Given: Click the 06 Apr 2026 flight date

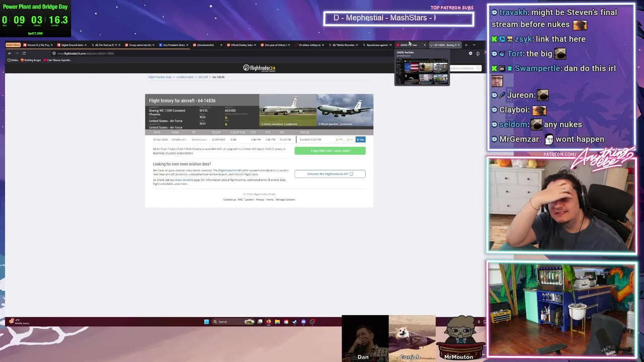Looking at the screenshot, I should (160, 139).
